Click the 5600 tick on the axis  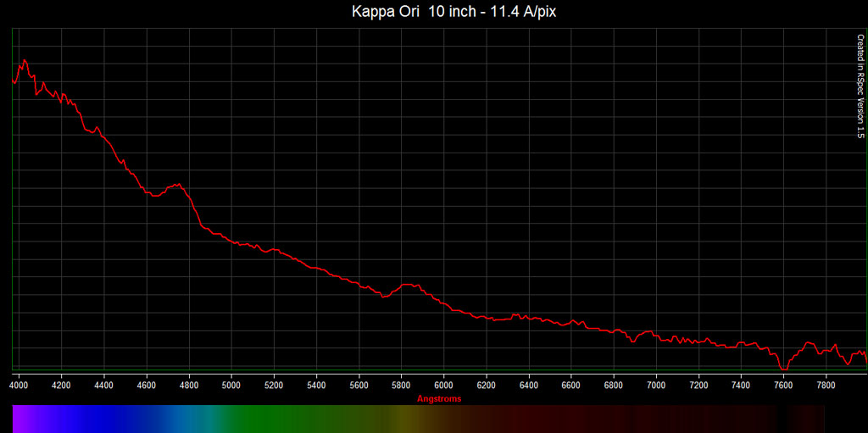click(x=359, y=385)
